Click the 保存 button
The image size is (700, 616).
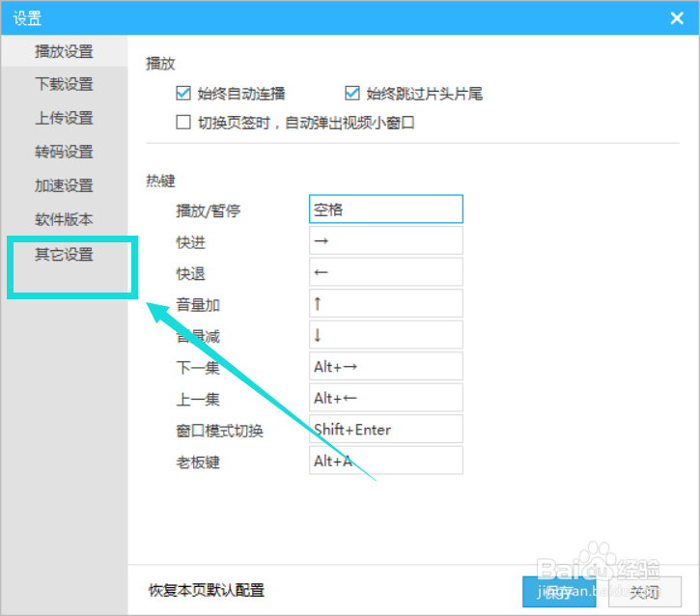tap(559, 592)
